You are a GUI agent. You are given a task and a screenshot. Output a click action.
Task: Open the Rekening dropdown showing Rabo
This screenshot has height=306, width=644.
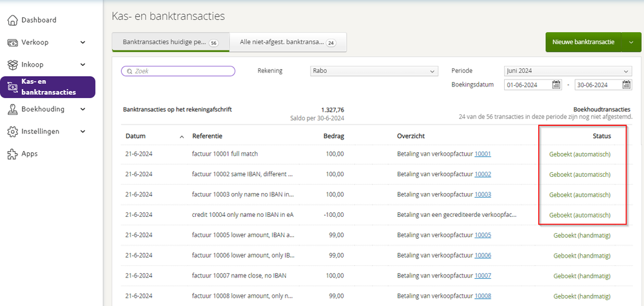click(374, 71)
